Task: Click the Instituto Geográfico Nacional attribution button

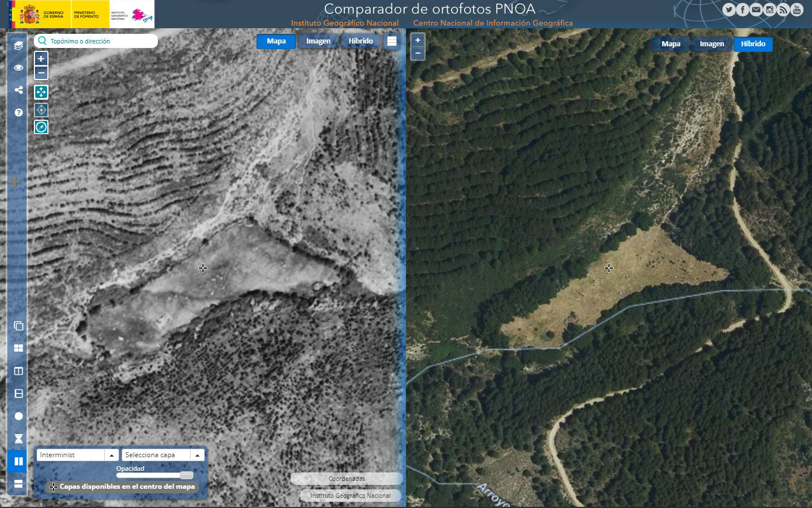Action: tap(350, 496)
